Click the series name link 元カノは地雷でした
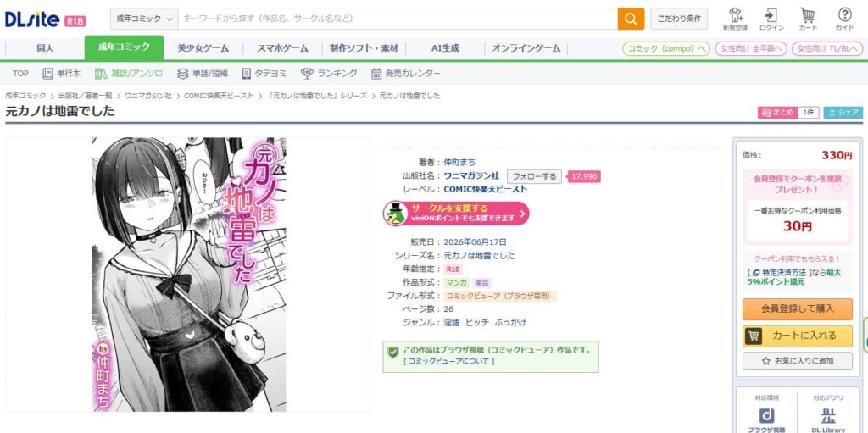 [x=480, y=256]
